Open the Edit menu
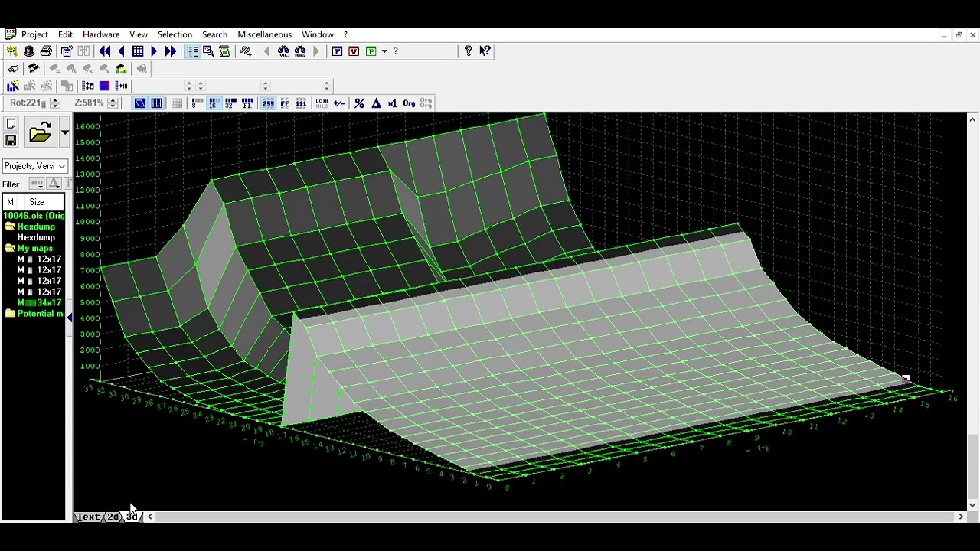The width and height of the screenshot is (980, 551). point(65,34)
